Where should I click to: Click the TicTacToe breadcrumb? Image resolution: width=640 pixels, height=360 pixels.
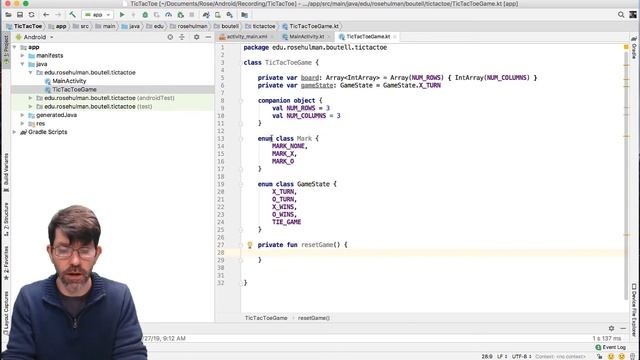click(24, 26)
